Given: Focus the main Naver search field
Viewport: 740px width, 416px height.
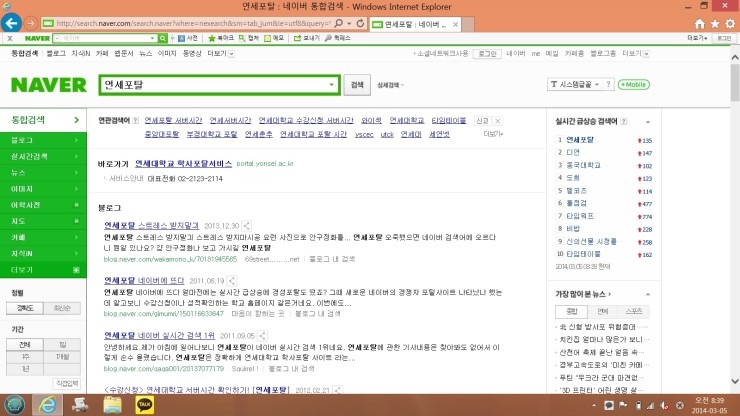Looking at the screenshot, I should point(213,85).
